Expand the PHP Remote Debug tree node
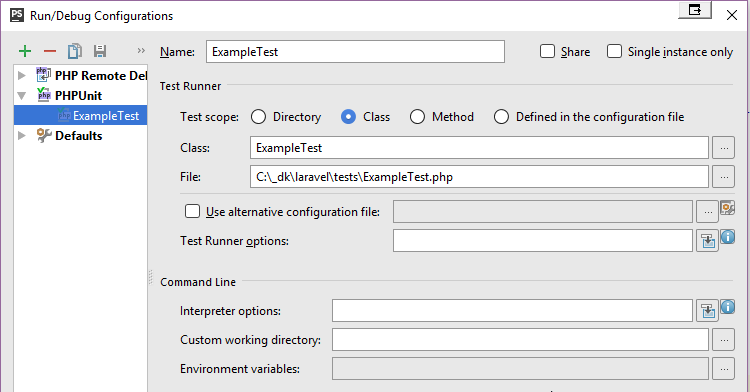Screen dimensions: 750x392 [x=22, y=76]
